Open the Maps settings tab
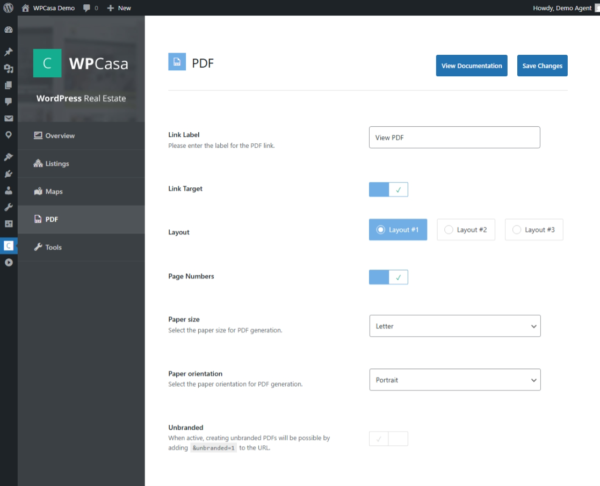This screenshot has width=600, height=486. 81,191
